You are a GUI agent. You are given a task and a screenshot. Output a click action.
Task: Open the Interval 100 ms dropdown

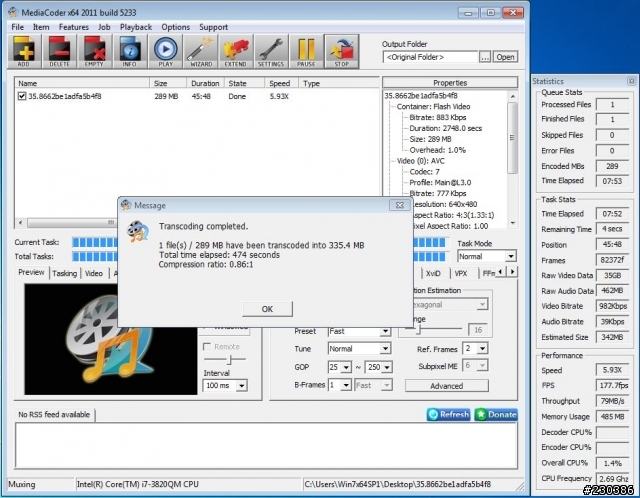pos(242,385)
